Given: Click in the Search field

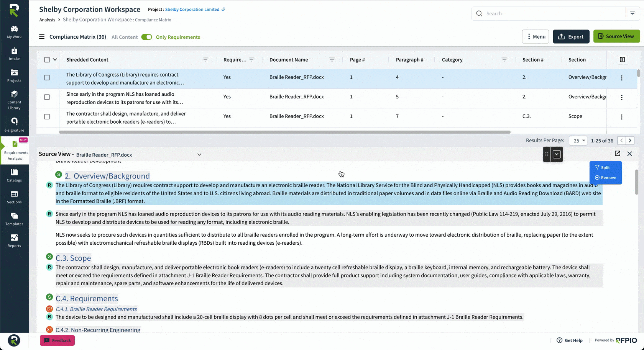Looking at the screenshot, I should 548,13.
